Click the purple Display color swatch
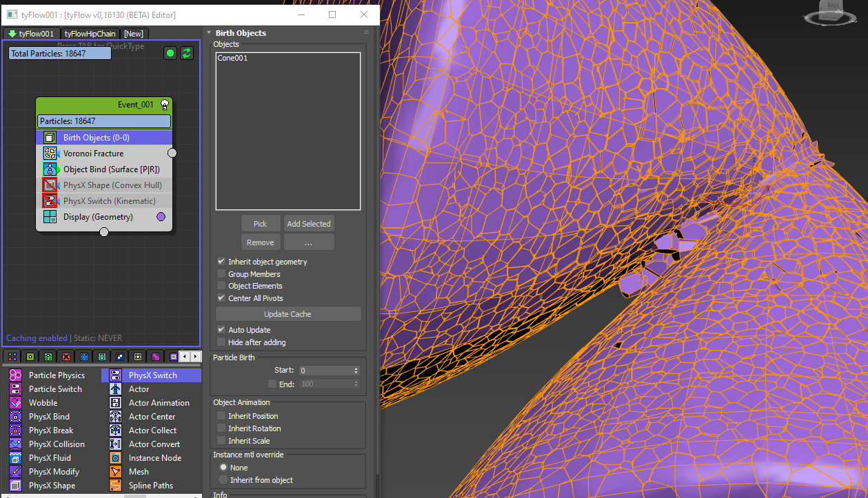Image resolution: width=868 pixels, height=498 pixels. (x=161, y=217)
